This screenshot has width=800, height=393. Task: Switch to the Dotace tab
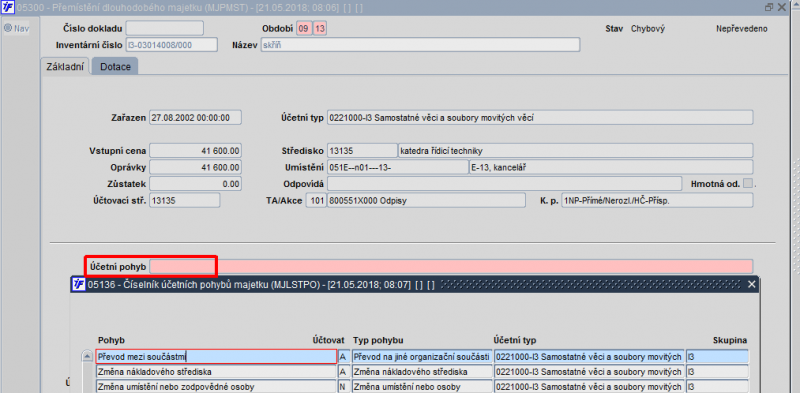115,66
